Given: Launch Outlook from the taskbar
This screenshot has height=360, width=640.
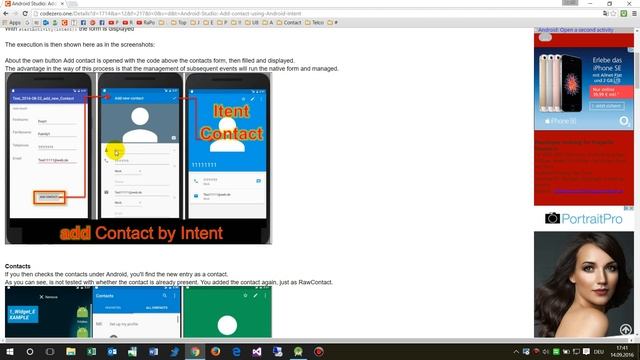Looking at the screenshot, I should pyautogui.click(x=112, y=351).
